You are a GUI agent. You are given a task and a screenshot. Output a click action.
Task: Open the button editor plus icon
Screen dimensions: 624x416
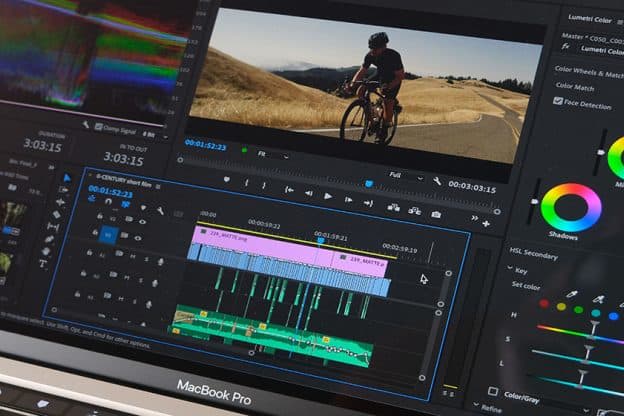pyautogui.click(x=486, y=221)
